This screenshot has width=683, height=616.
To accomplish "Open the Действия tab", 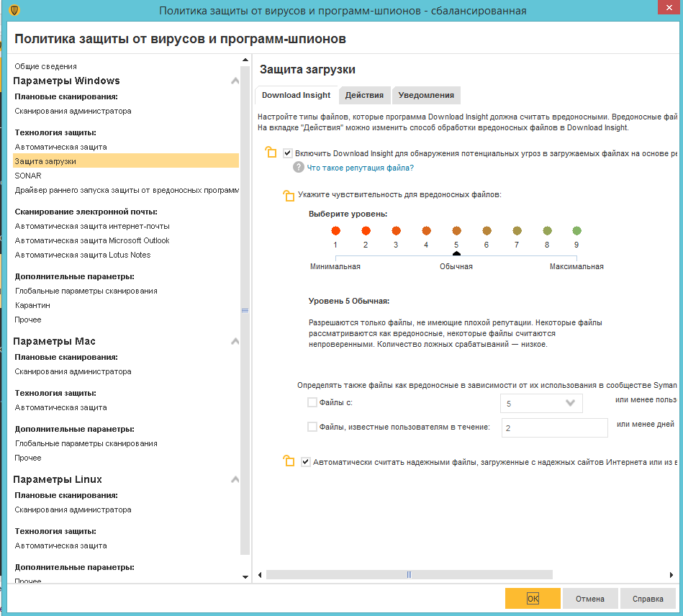I will tap(364, 96).
